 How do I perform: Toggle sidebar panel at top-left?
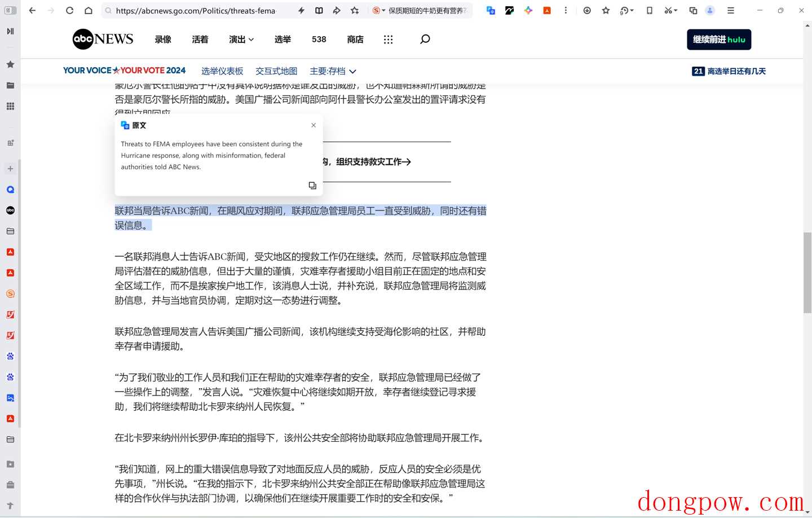(x=10, y=10)
